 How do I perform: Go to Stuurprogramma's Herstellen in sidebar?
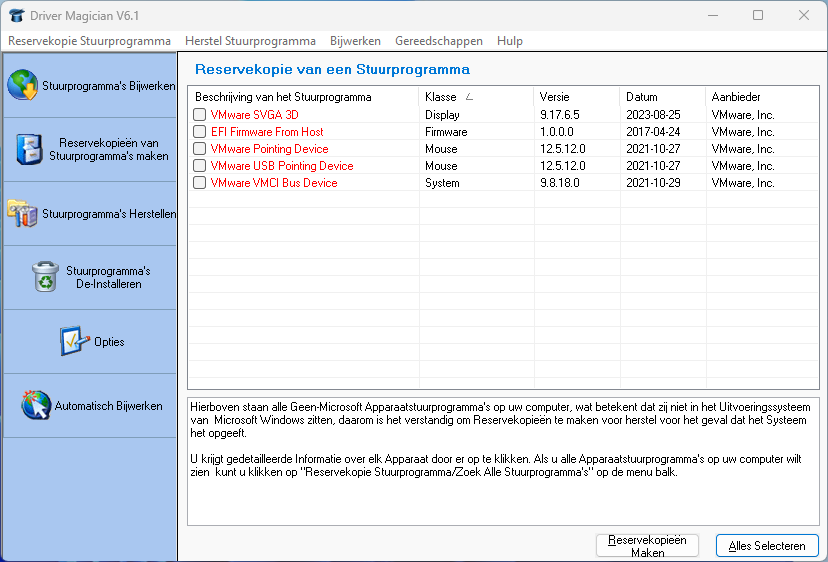(90, 214)
